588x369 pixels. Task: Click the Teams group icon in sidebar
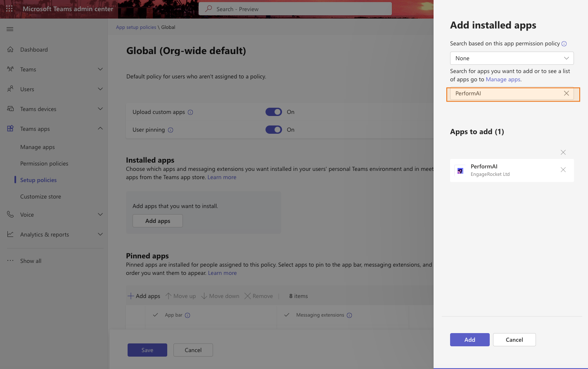[10, 69]
